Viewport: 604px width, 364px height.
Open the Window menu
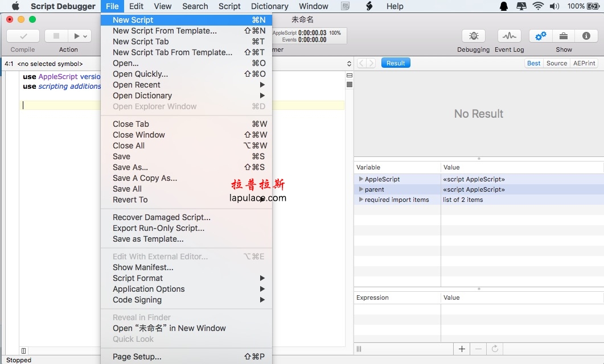tap(314, 6)
